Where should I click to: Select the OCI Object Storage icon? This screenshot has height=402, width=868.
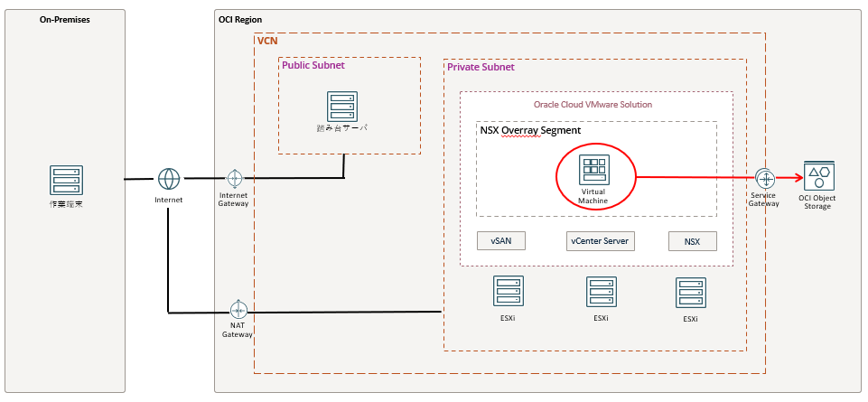pos(818,177)
